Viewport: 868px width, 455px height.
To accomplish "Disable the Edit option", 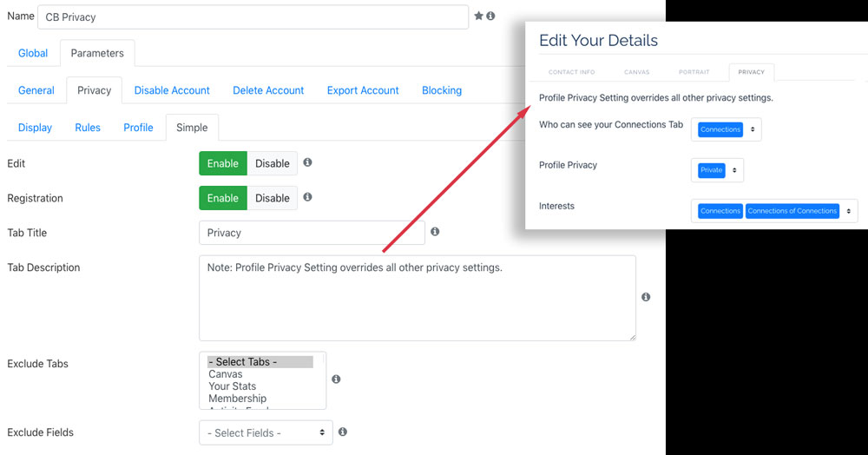I will click(273, 163).
